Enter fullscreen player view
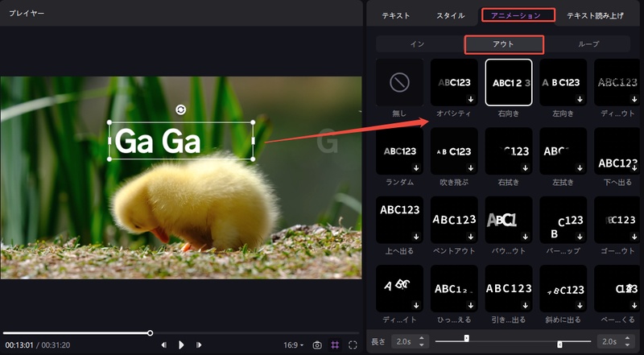 [353, 345]
